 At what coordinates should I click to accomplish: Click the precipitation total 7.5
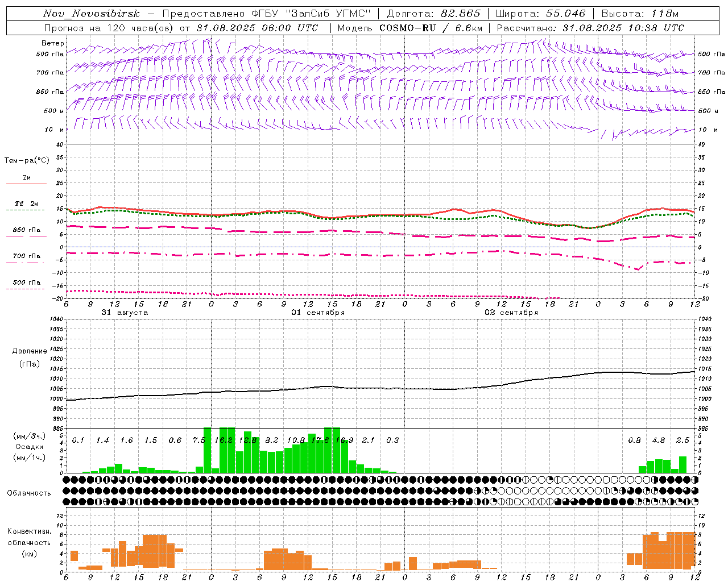click(198, 440)
